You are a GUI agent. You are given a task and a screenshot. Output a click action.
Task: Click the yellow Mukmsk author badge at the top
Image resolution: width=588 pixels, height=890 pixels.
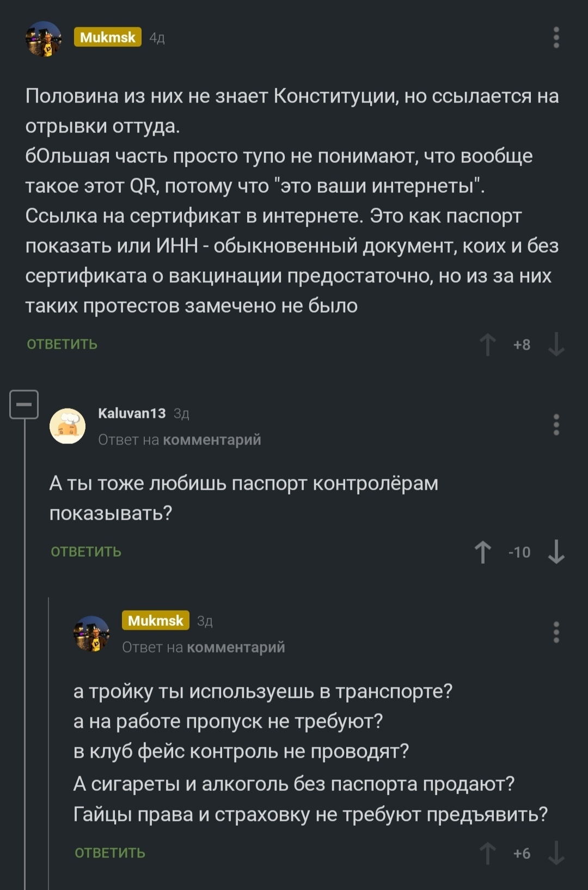[108, 37]
